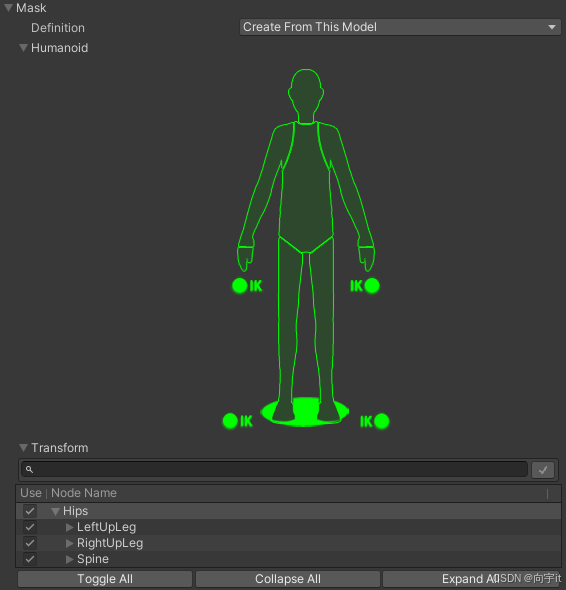
Task: Collapse the Humanoid foldout arrow
Action: [x=23, y=48]
